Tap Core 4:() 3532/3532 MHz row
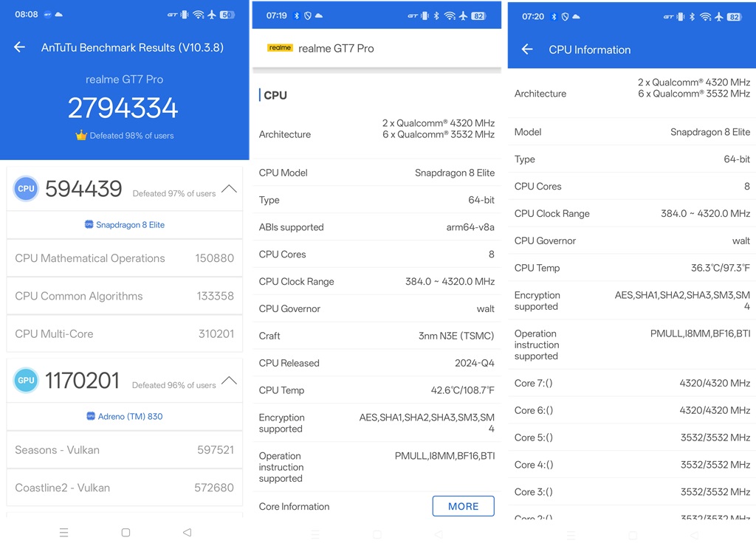 point(632,465)
